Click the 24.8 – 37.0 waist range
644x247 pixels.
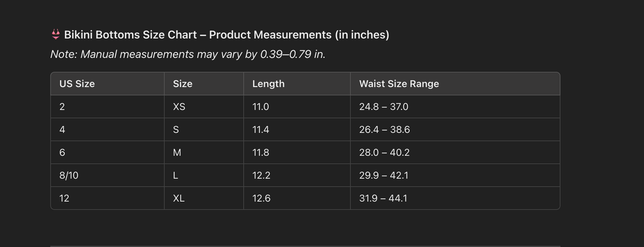coord(384,107)
